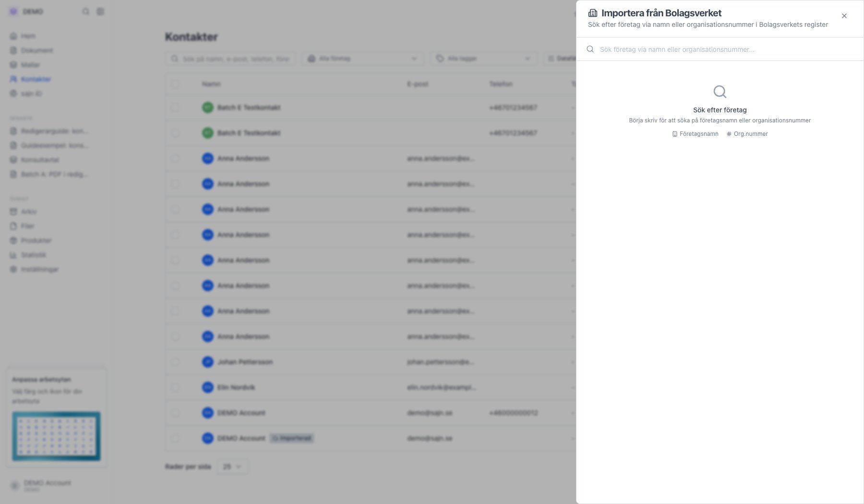Click the Elin Nordvik contact name
Viewport: 864px width, 504px height.
pos(236,387)
